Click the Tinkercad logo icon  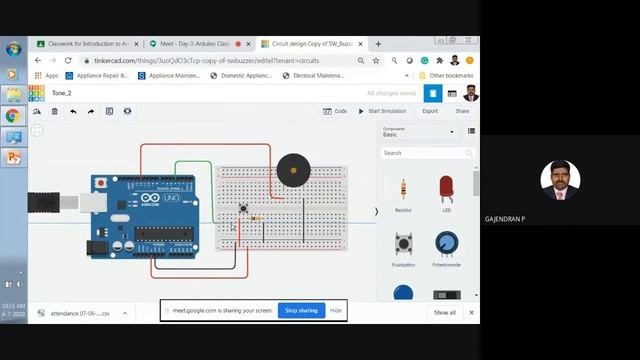coord(36,93)
